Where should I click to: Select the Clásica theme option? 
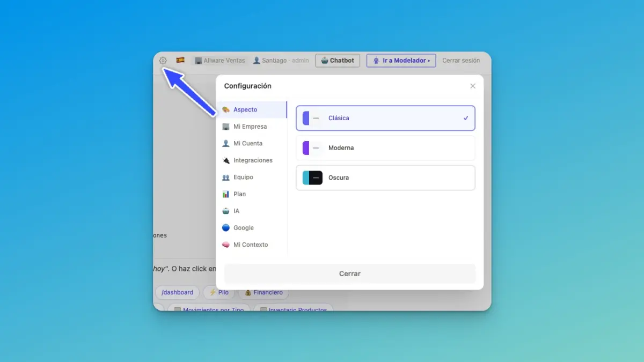(385, 118)
